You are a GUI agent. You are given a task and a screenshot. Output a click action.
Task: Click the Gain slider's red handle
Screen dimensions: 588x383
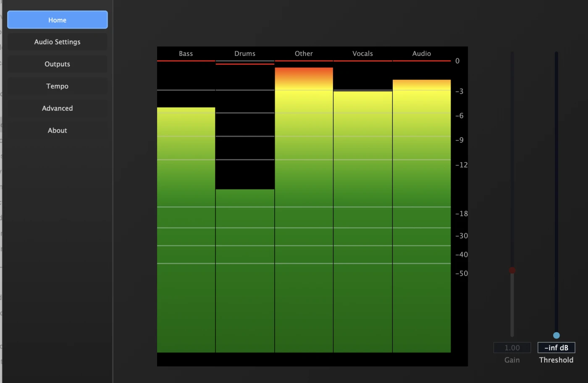pos(512,270)
